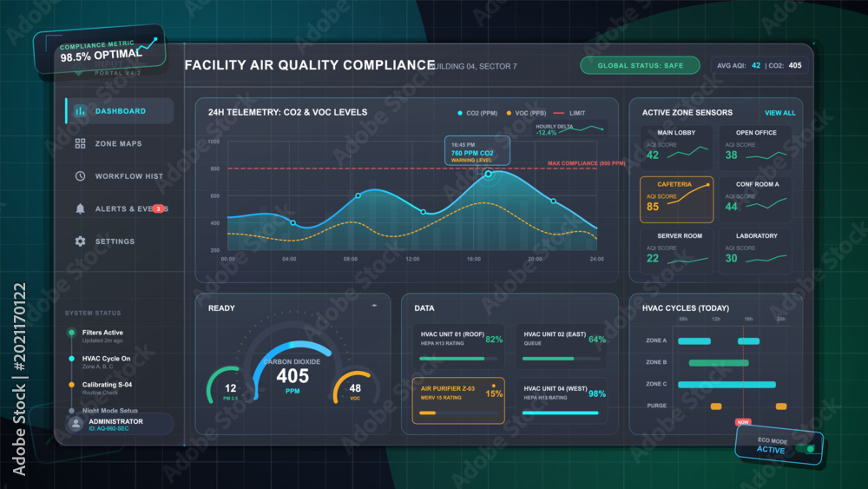This screenshot has width=868, height=489.
Task: Toggle CO2 (PPM) series in legend
Action: point(477,113)
